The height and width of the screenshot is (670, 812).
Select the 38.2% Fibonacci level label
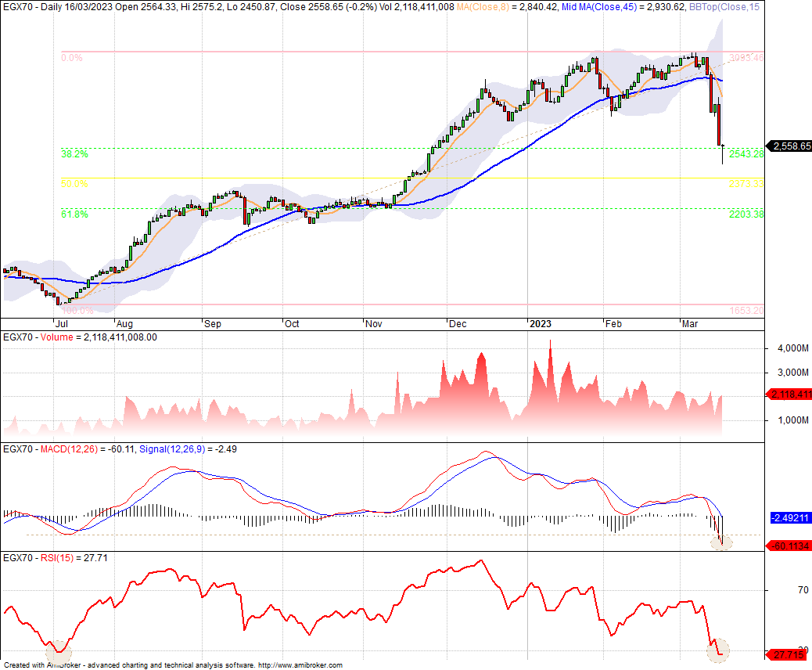point(74,154)
